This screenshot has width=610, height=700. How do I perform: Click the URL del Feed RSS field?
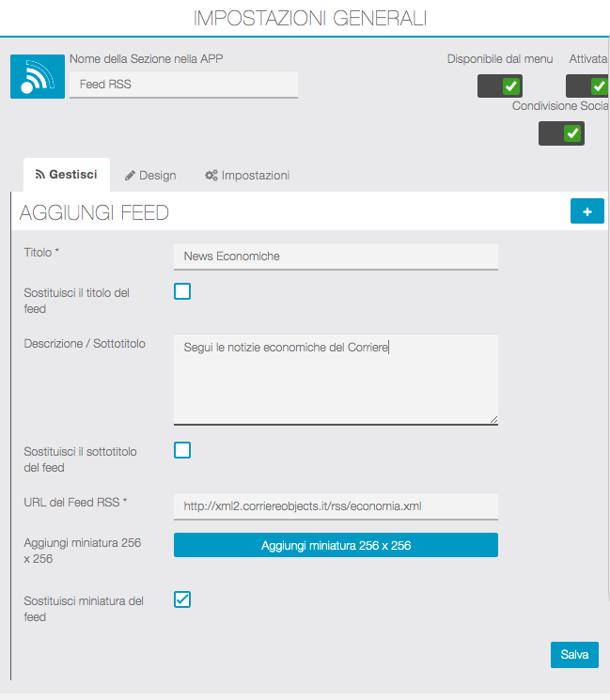point(336,506)
